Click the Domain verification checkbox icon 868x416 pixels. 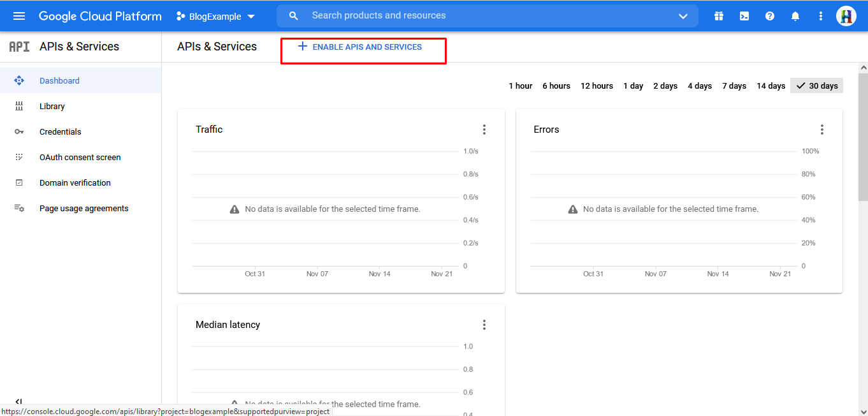pos(19,182)
